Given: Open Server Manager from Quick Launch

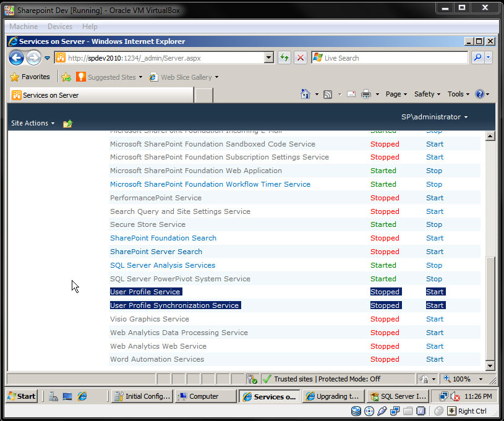Looking at the screenshot, I should (x=53, y=396).
